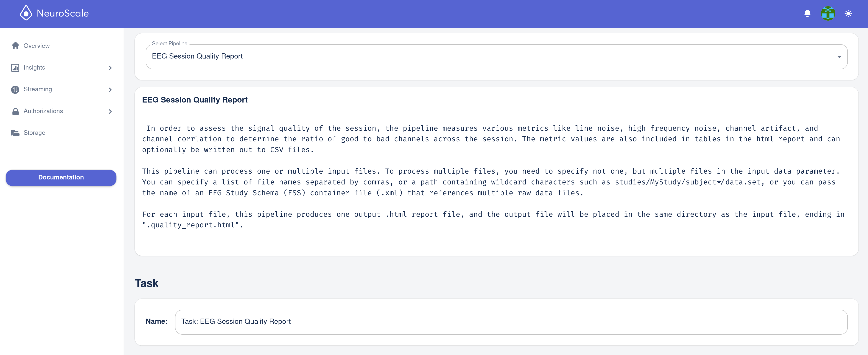Click the NeuroScale brand name

tap(63, 13)
